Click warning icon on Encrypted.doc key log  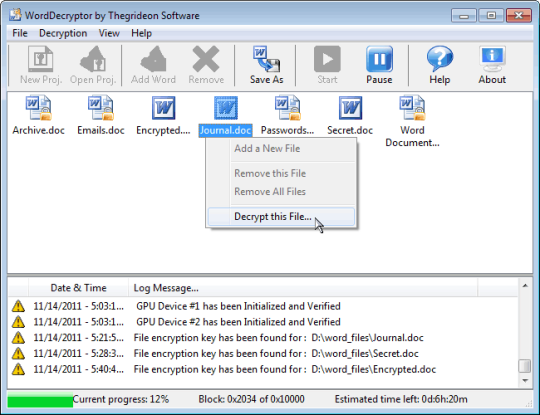point(18,369)
